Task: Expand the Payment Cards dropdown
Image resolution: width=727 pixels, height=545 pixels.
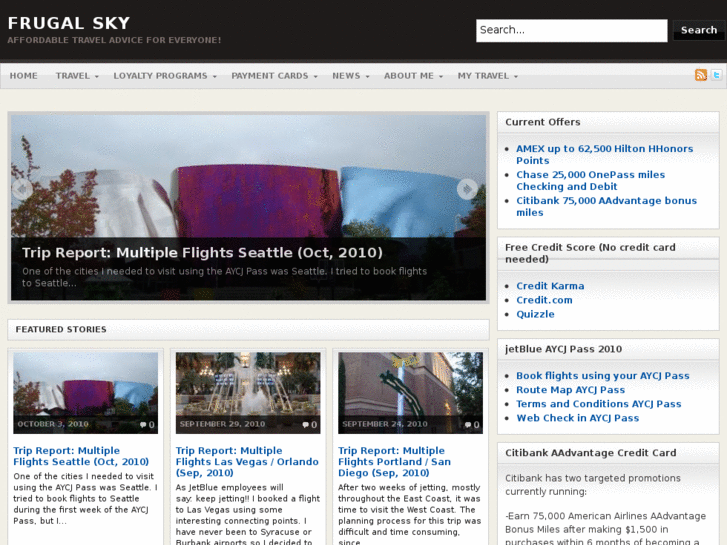Action: click(274, 76)
